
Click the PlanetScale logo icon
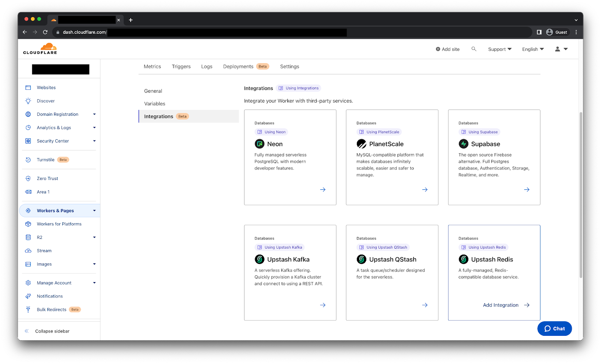[361, 144]
